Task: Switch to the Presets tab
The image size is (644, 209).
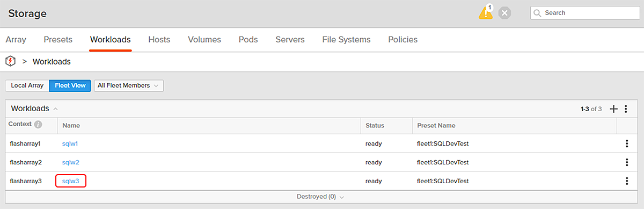Action: pos(58,39)
